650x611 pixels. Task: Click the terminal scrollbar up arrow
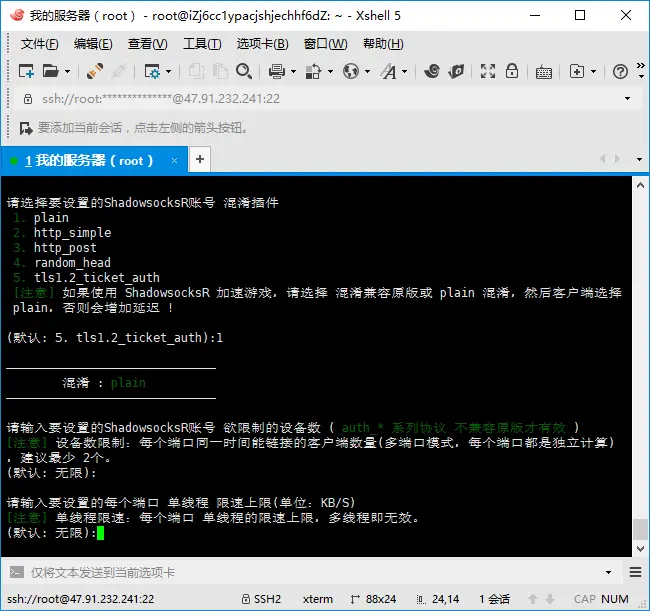point(640,185)
